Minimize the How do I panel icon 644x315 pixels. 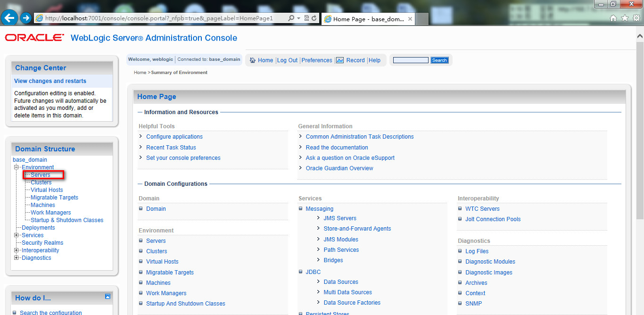pos(107,297)
